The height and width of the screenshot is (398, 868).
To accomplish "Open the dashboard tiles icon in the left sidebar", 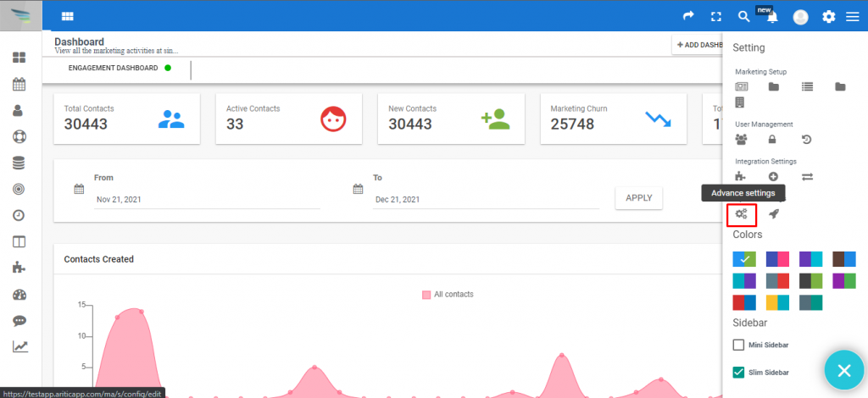I will point(19,58).
